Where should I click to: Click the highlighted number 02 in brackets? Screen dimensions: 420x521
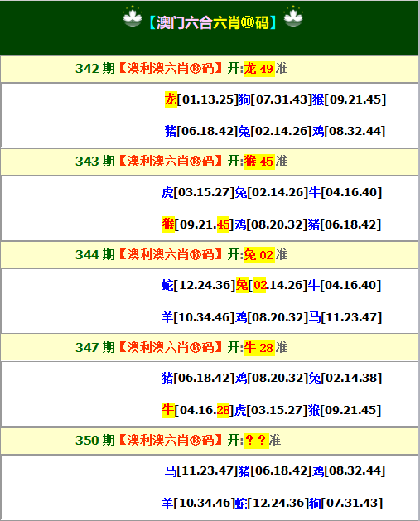(260, 285)
